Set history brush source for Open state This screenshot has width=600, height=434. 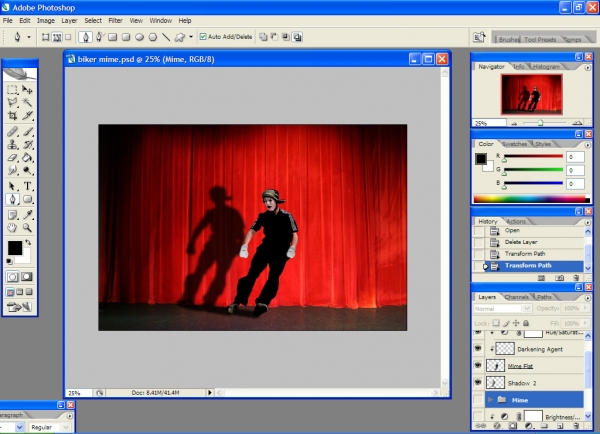(x=479, y=231)
